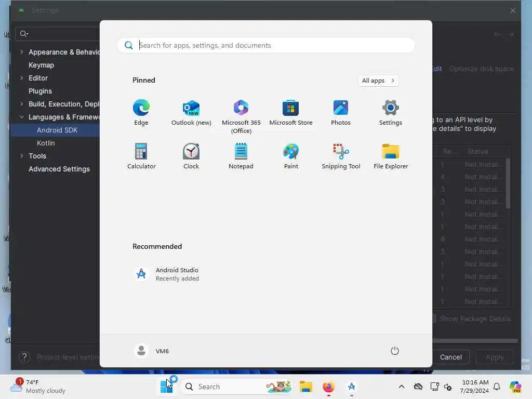Open Edge from pinned apps
Image resolution: width=532 pixels, height=399 pixels.
coord(141,113)
